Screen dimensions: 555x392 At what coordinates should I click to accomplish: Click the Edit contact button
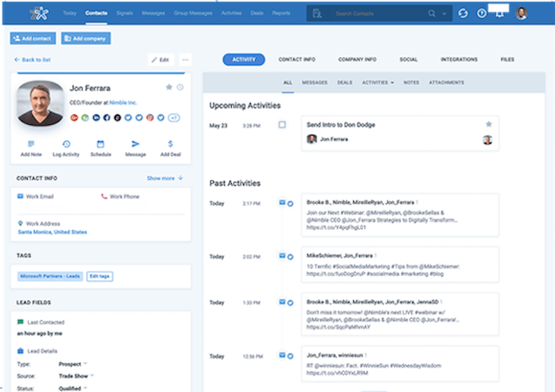point(161,60)
